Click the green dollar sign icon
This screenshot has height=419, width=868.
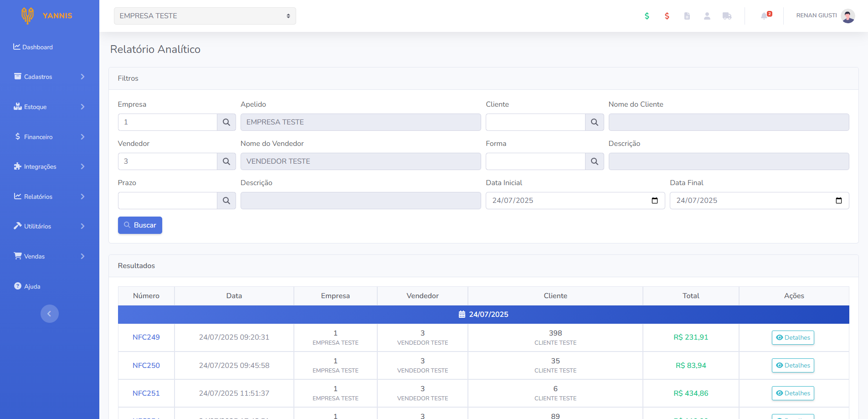[647, 16]
